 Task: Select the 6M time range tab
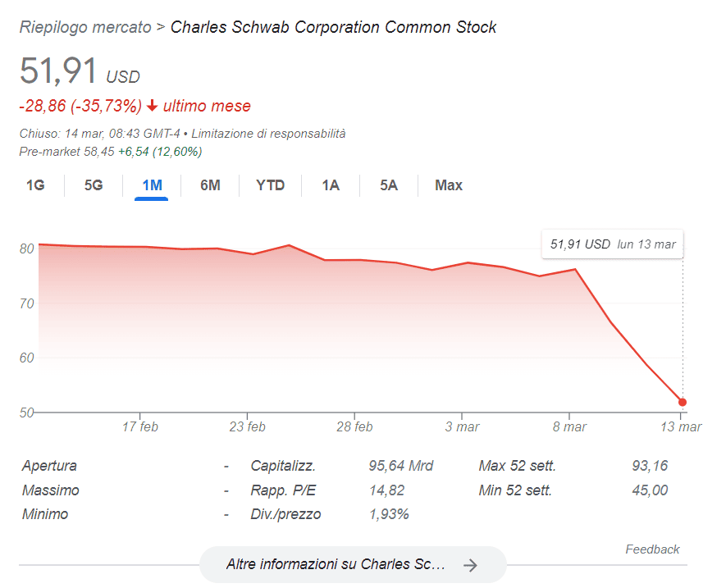click(x=210, y=185)
